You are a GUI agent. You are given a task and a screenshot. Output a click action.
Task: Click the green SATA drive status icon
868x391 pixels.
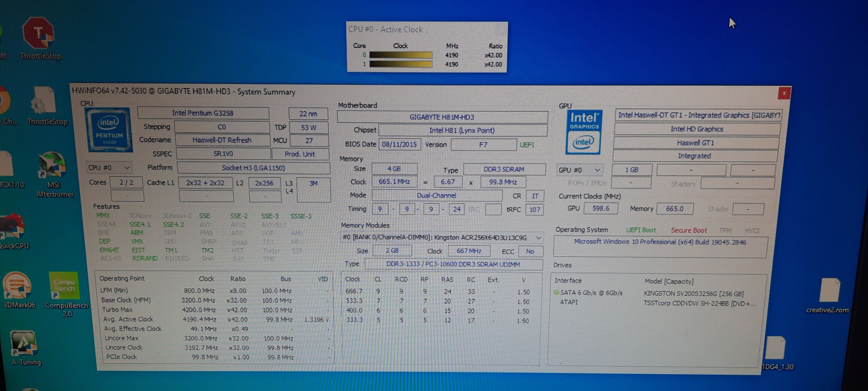pos(556,292)
